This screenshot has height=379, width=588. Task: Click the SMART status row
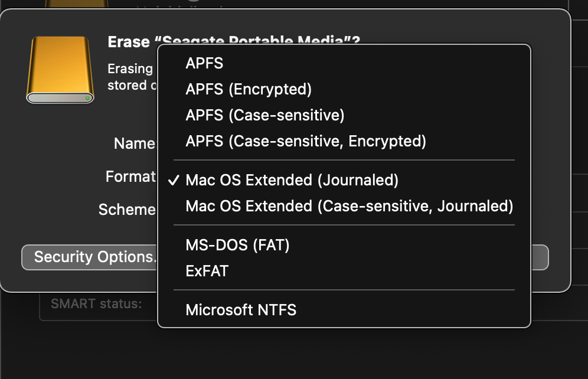click(x=96, y=304)
